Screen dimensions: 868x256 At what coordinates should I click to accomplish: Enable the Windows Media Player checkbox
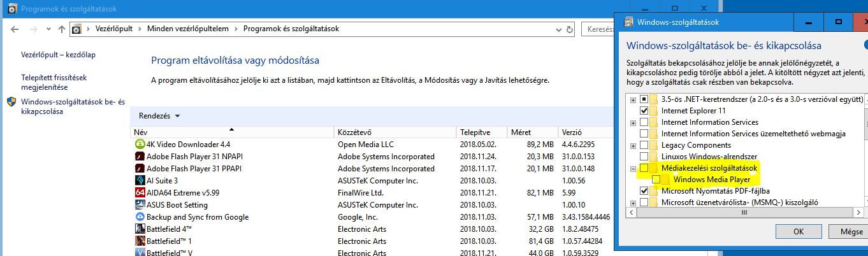point(656,180)
